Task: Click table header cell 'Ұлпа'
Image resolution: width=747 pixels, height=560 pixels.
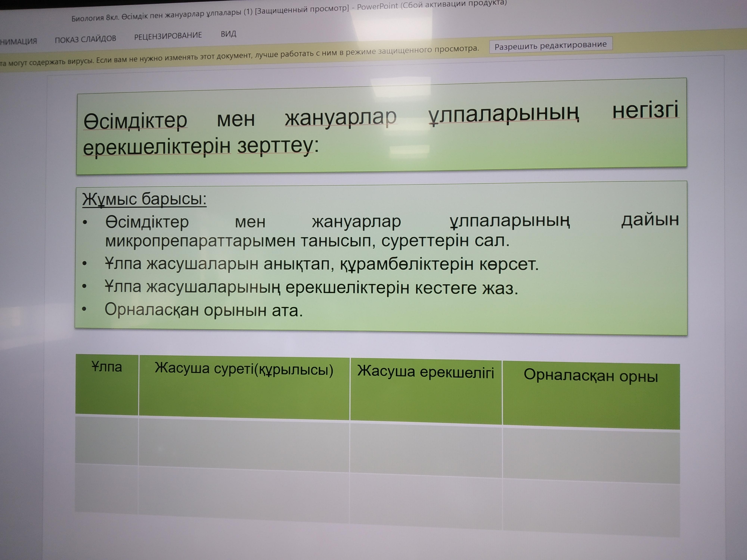Action: click(107, 385)
